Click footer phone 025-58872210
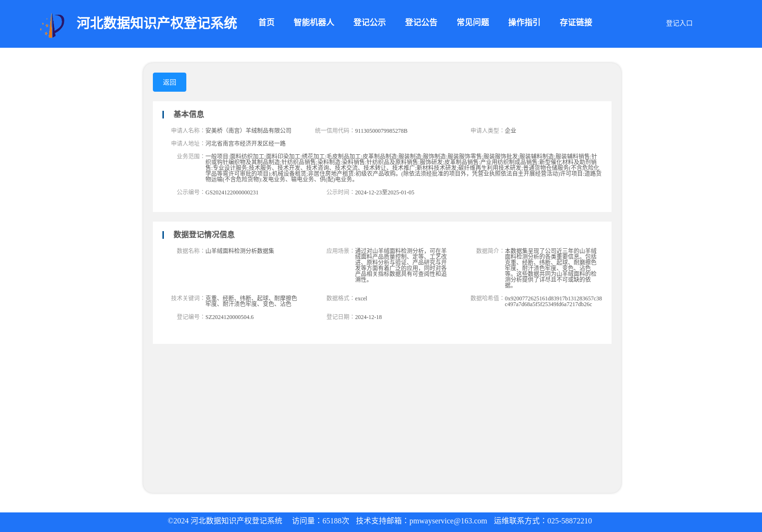The width and height of the screenshot is (762, 532). pyautogui.click(x=569, y=521)
